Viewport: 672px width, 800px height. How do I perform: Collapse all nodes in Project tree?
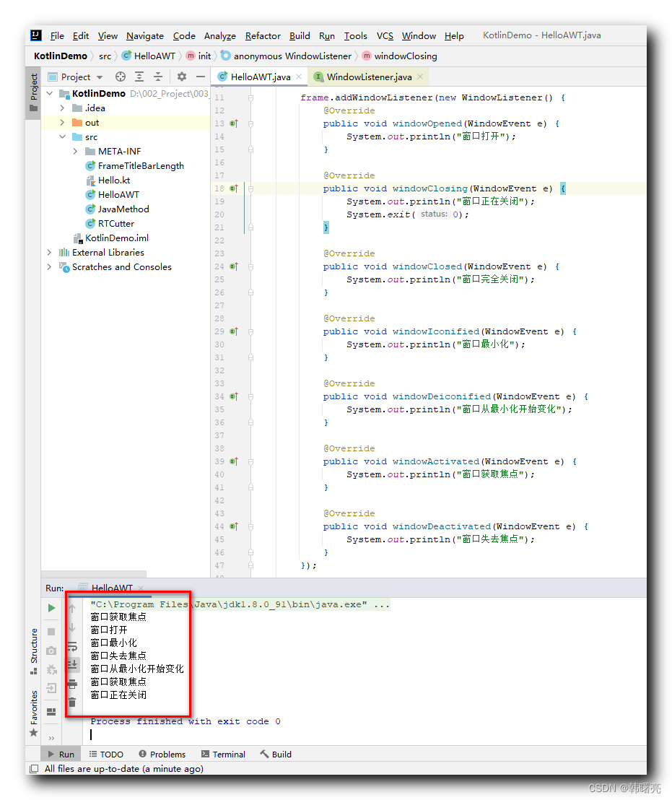(x=156, y=76)
